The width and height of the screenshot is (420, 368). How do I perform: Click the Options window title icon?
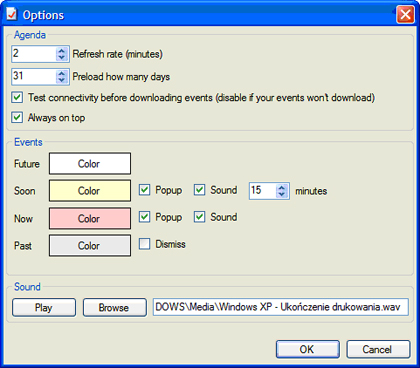(12, 15)
